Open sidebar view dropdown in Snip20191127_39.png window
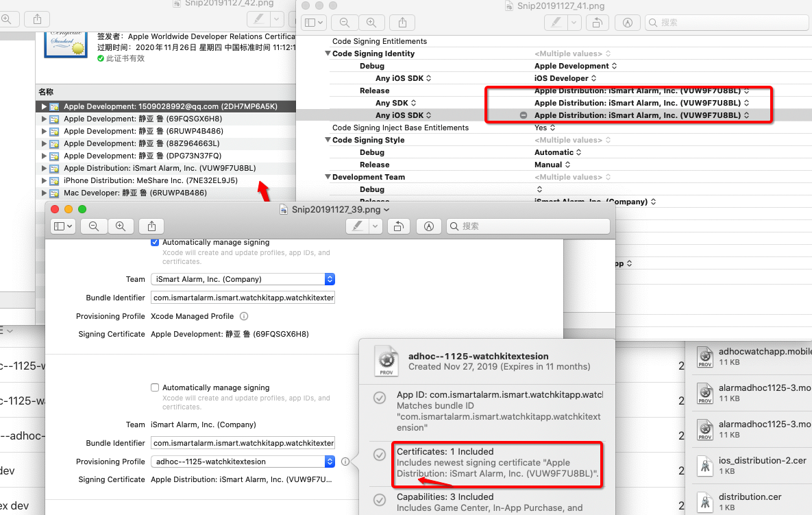 point(63,226)
